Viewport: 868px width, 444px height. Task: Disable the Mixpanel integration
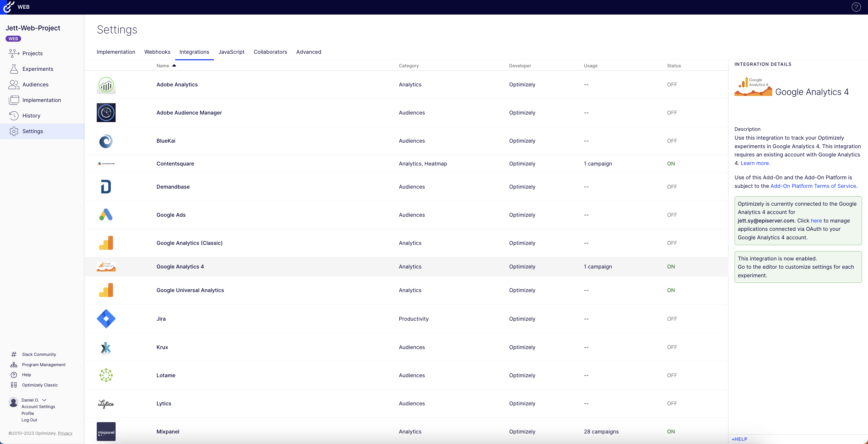point(671,431)
